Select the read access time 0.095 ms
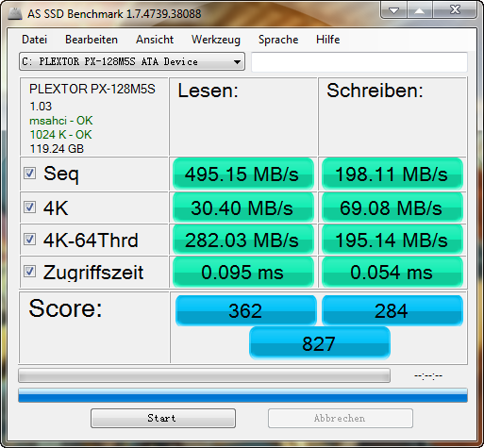 (x=243, y=272)
